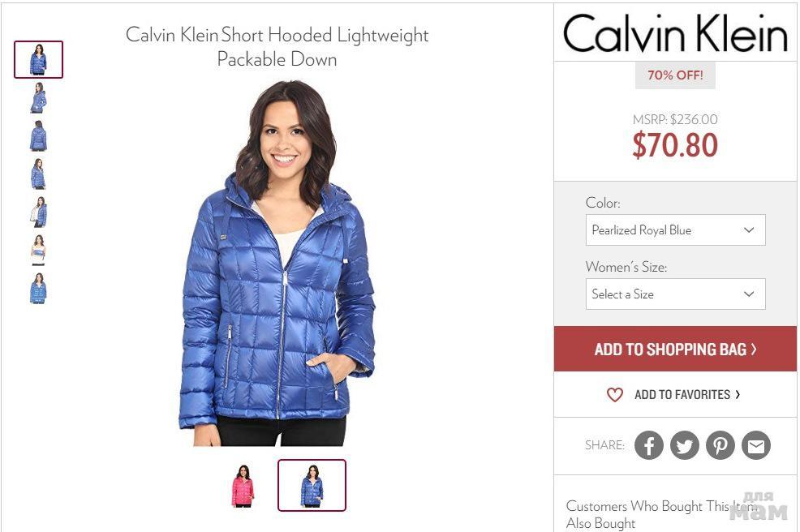
Task: Select the last thumbnail in sidebar
Action: pos(38,289)
